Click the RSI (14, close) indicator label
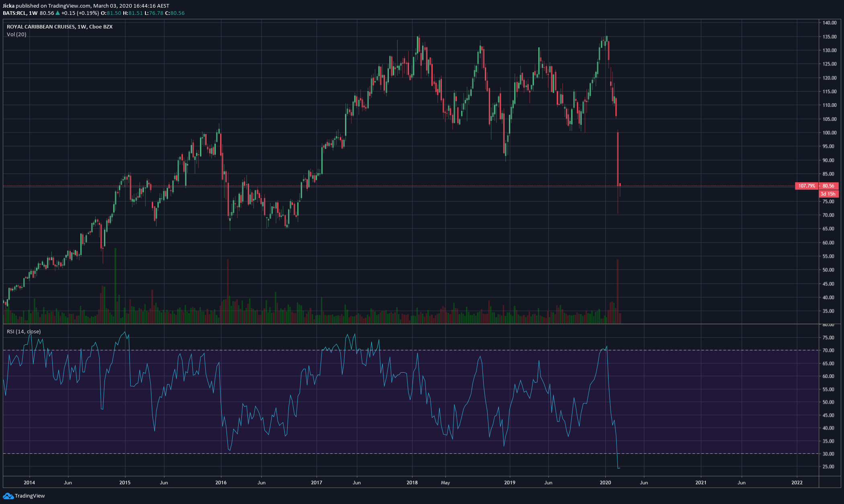 24,332
